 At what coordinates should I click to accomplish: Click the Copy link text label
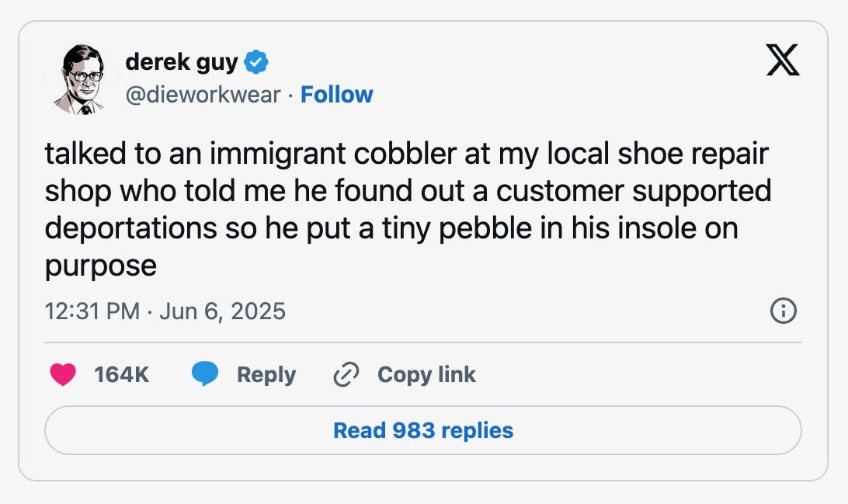[426, 374]
